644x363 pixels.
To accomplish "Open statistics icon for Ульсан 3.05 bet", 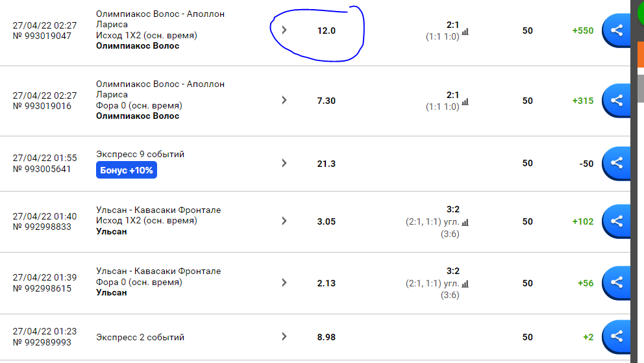I will point(465,223).
